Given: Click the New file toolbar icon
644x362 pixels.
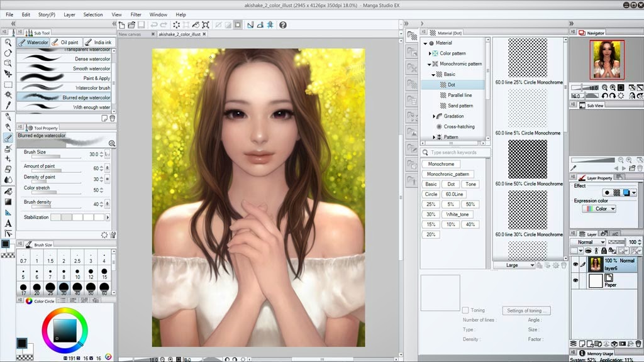Looking at the screenshot, I should (x=121, y=25).
